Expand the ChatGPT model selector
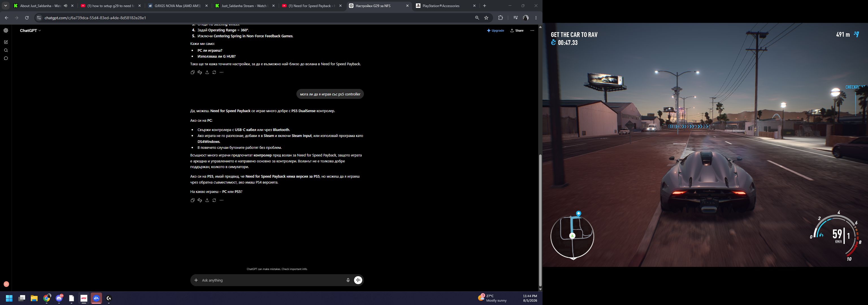The width and height of the screenshot is (868, 305). click(30, 30)
